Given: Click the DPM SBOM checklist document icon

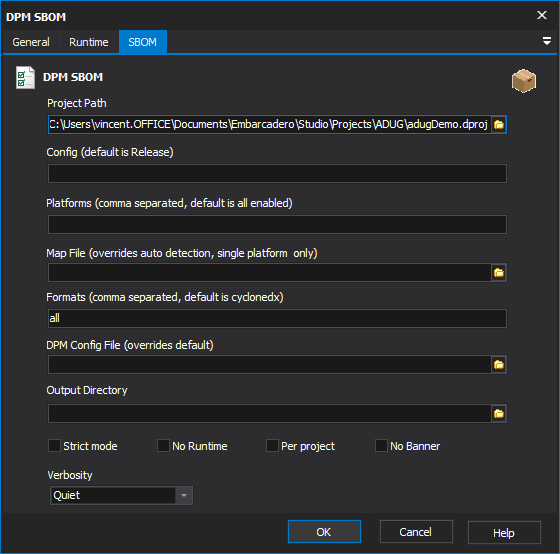Looking at the screenshot, I should click(25, 78).
